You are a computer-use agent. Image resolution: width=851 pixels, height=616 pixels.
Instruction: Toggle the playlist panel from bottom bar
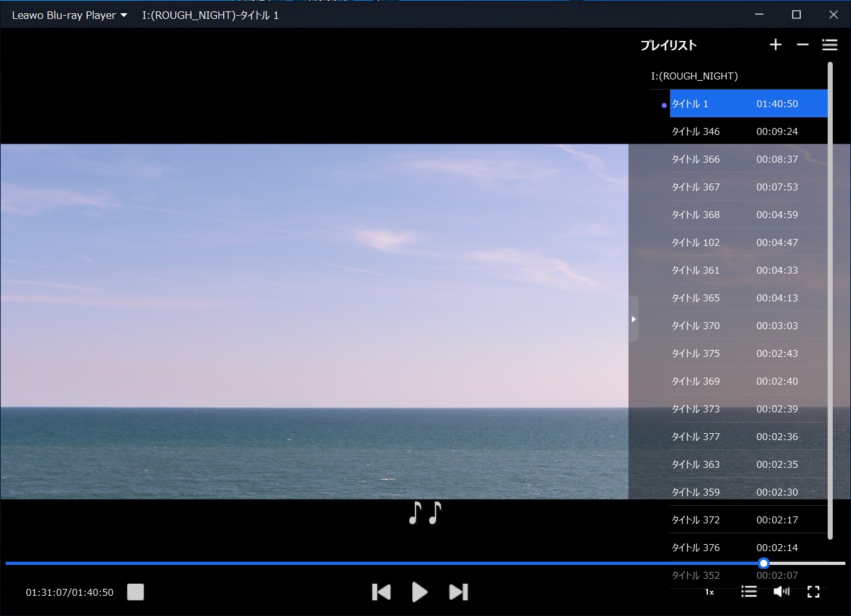point(748,591)
